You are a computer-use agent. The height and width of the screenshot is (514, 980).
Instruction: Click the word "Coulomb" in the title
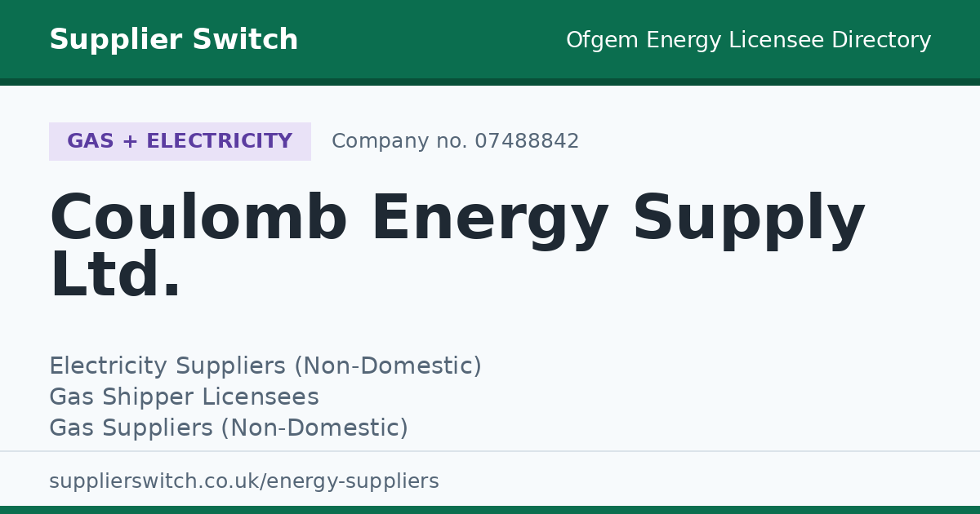click(199, 219)
